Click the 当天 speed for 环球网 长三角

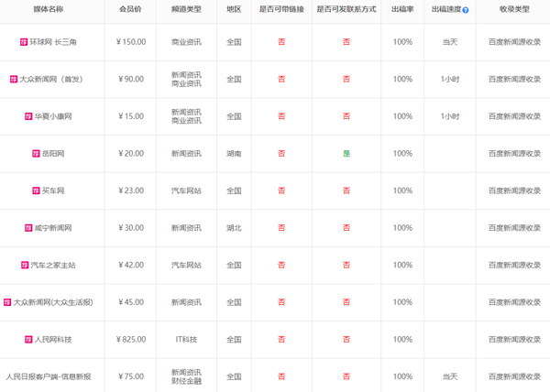point(449,42)
